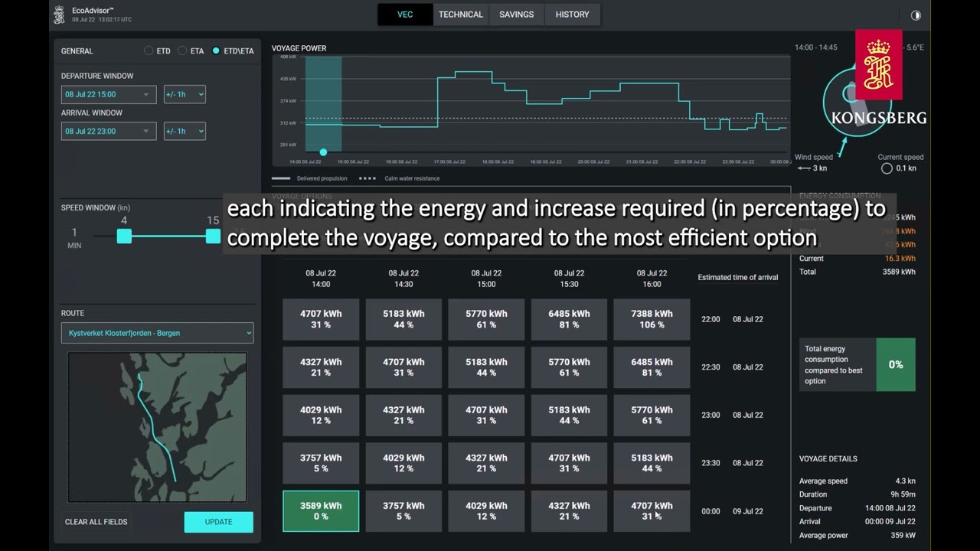Select 4327 kWh option in 22:30 arrival row
Viewport: 980px width, 551px height.
click(x=321, y=367)
